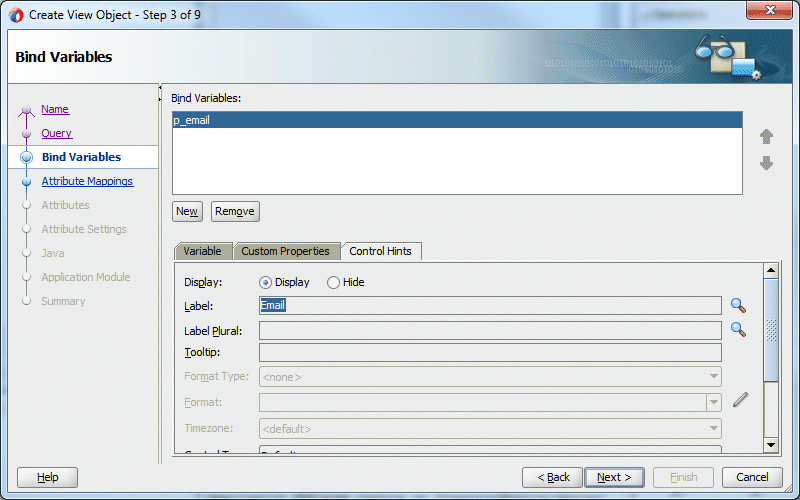Cancel the Create View Object wizard
800x500 pixels.
(752, 478)
